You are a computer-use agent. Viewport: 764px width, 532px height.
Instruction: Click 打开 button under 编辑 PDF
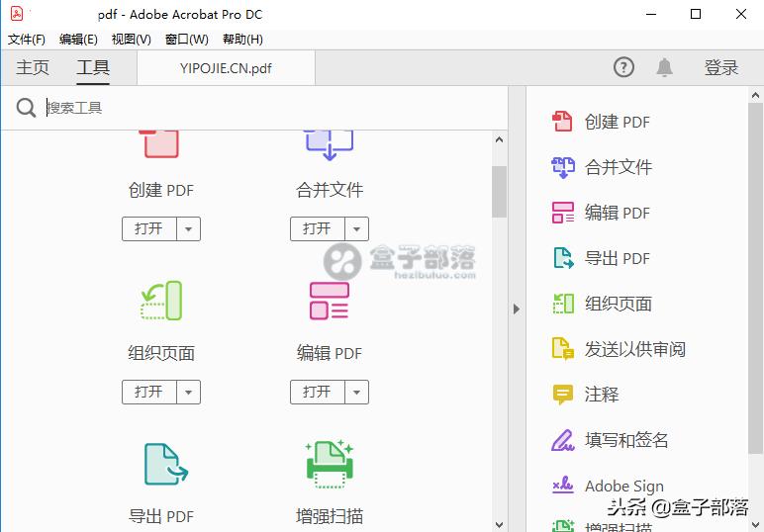click(x=318, y=392)
